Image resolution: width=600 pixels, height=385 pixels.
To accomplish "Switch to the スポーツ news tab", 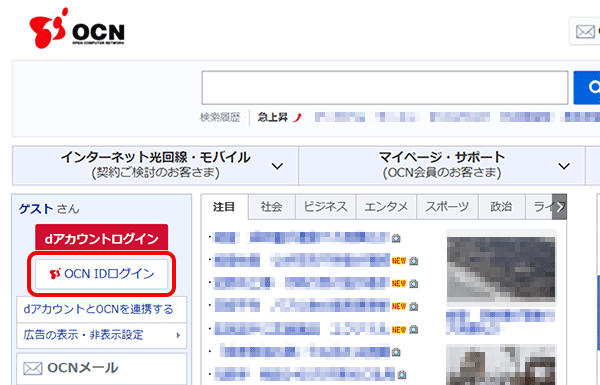I will click(447, 207).
